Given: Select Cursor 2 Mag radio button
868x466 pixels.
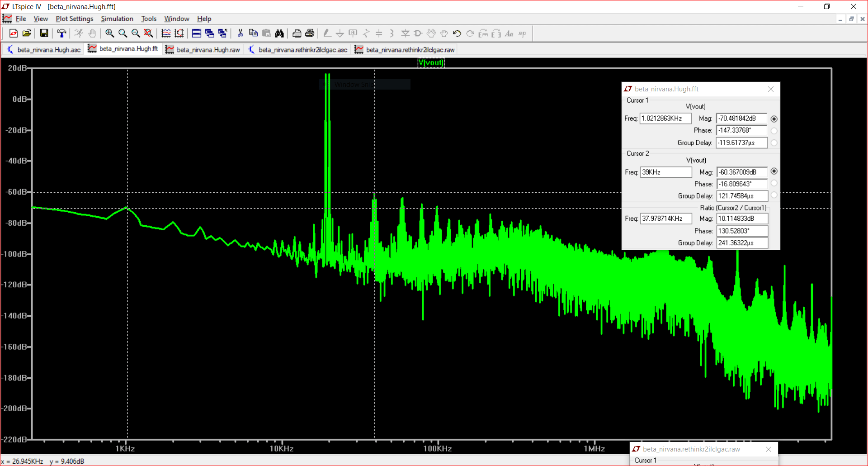Looking at the screenshot, I should [774, 171].
